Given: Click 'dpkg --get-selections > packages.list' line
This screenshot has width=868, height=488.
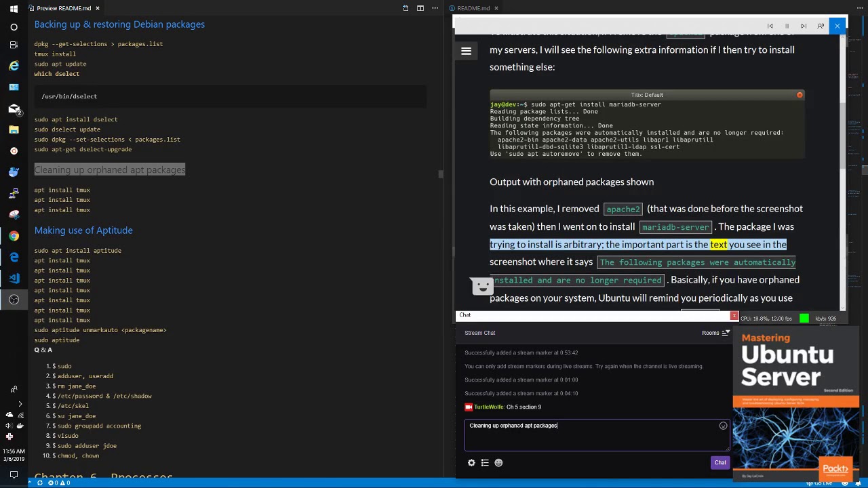Looking at the screenshot, I should (98, 44).
